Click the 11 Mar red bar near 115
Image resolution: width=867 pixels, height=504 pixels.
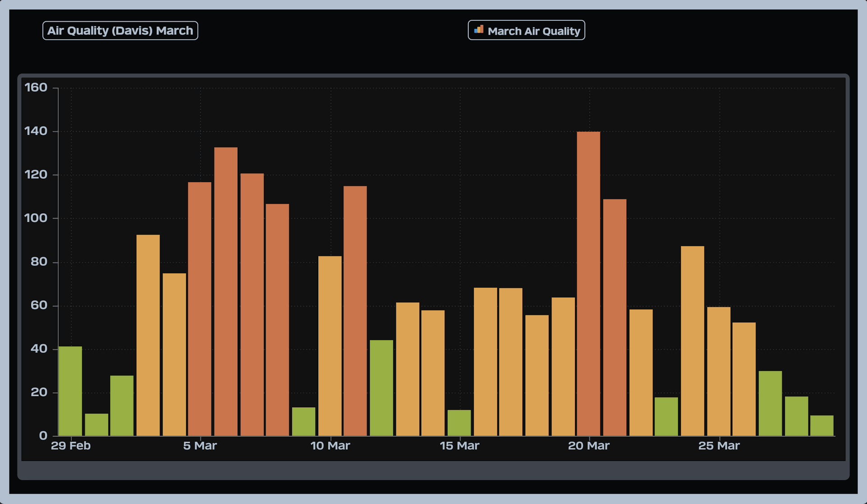click(355, 311)
